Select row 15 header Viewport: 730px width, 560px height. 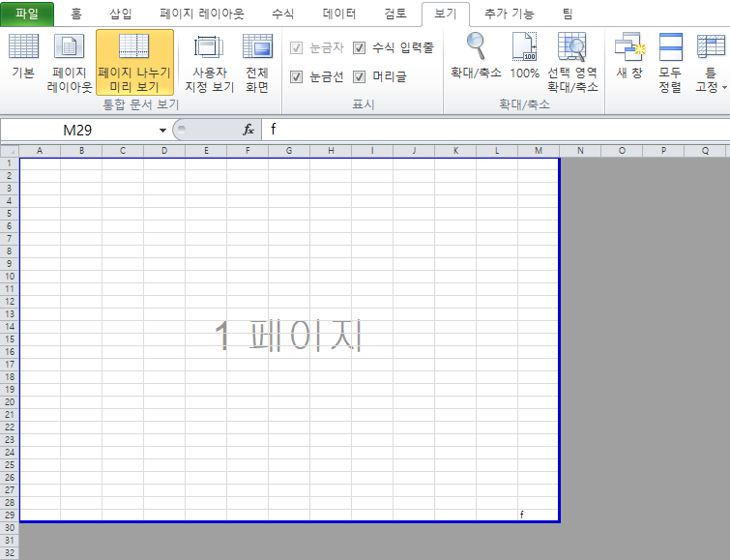pyautogui.click(x=10, y=339)
